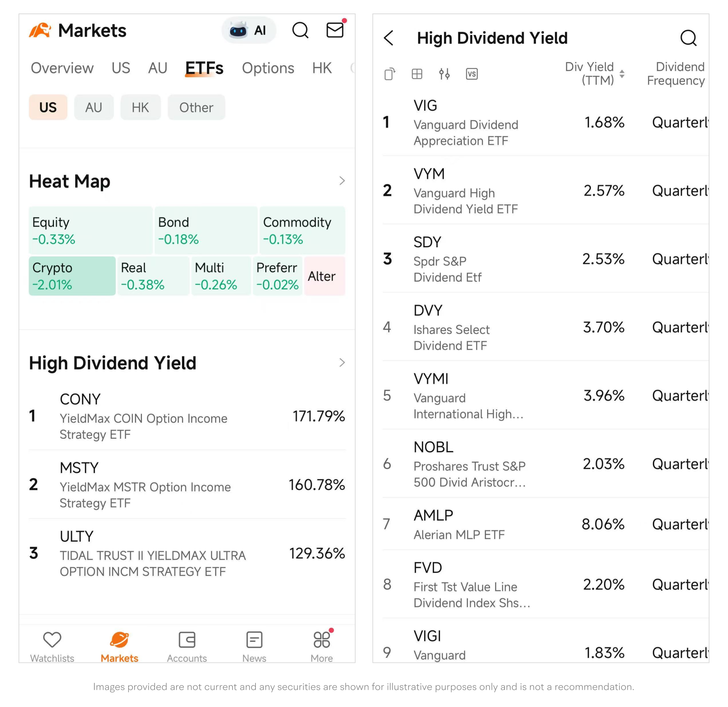Image resolution: width=728 pixels, height=707 pixels.
Task: Tap the Equity heat map tile
Action: 91,230
